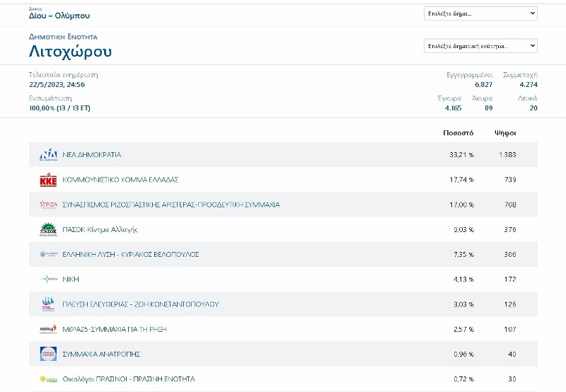
Task: Click the Ενσωμάτωση label
Action: (x=50, y=98)
